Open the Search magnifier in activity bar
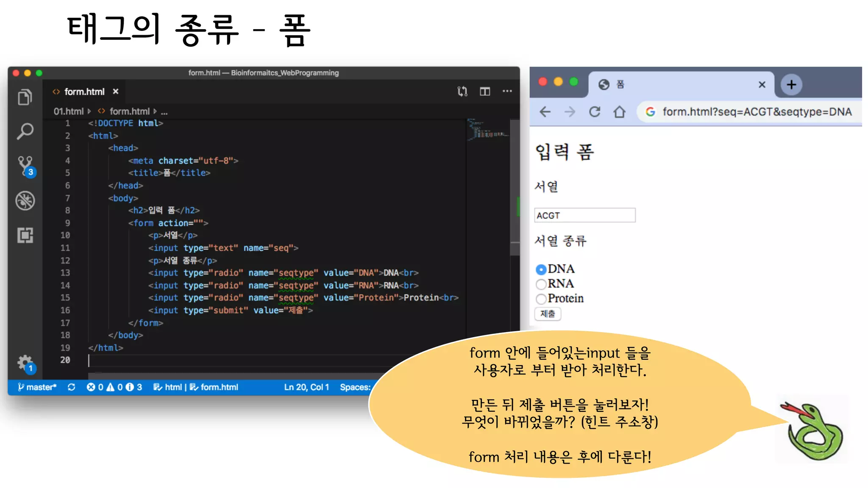The image size is (868, 488). [x=25, y=131]
